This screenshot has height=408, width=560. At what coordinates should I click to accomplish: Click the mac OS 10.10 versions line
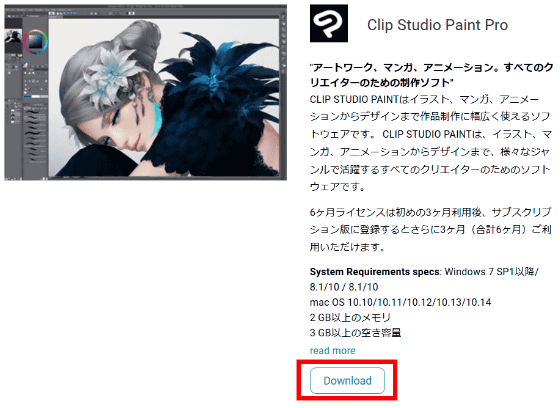pos(400,303)
